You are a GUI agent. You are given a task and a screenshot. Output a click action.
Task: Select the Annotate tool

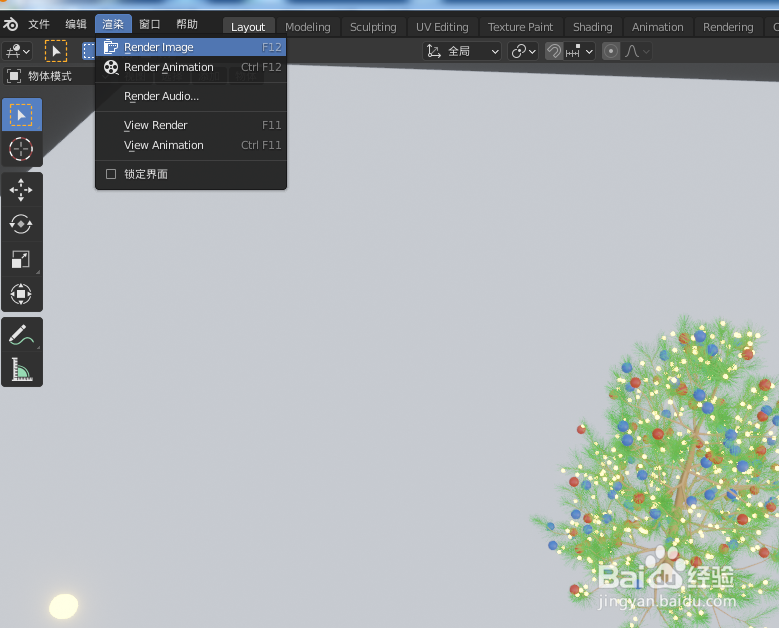coord(21,335)
